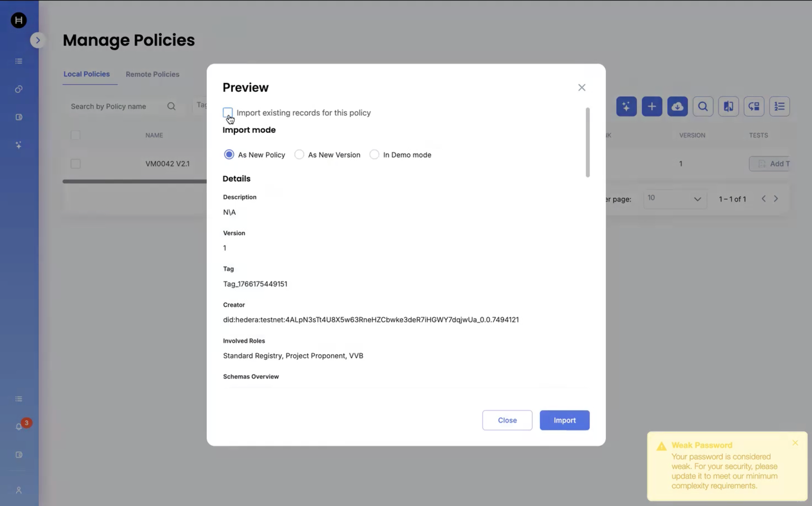The height and width of the screenshot is (506, 812).
Task: Click the Import button
Action: pyautogui.click(x=564, y=420)
